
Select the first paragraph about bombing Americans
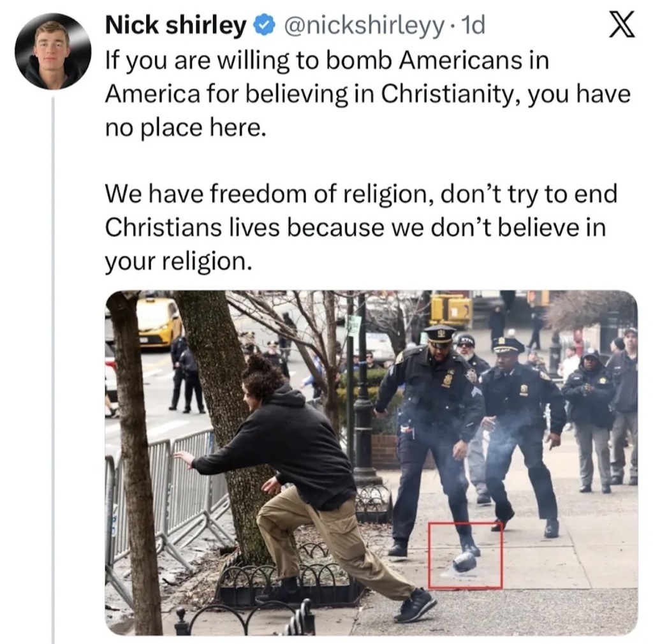368,94
